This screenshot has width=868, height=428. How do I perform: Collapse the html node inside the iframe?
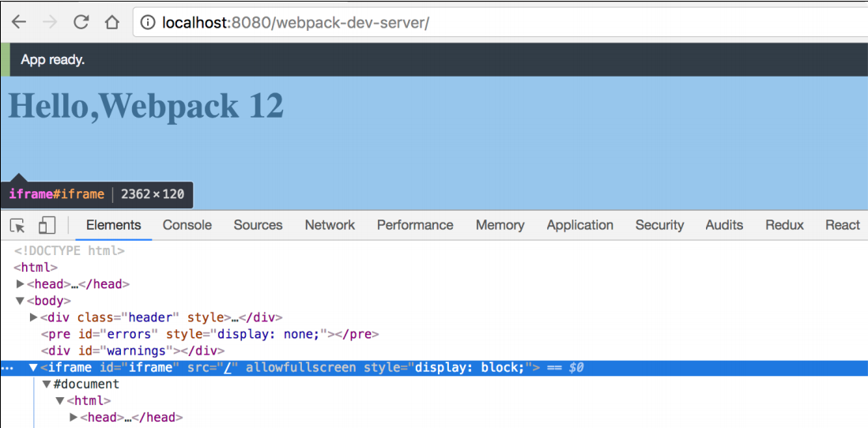(x=60, y=401)
